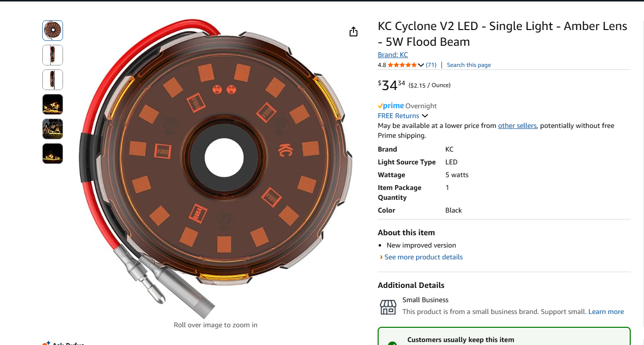The width and height of the screenshot is (644, 345).
Task: Click the Search this page link
Action: pyautogui.click(x=469, y=65)
